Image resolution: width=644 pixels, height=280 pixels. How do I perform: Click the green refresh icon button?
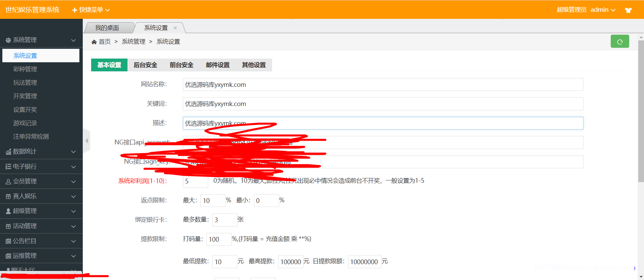[619, 42]
